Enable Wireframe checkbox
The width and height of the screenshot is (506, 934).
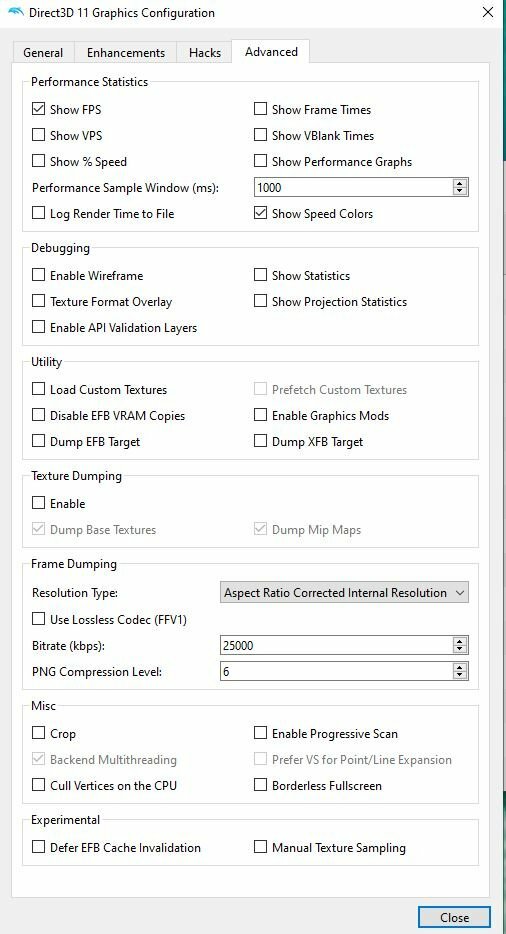[x=39, y=275]
